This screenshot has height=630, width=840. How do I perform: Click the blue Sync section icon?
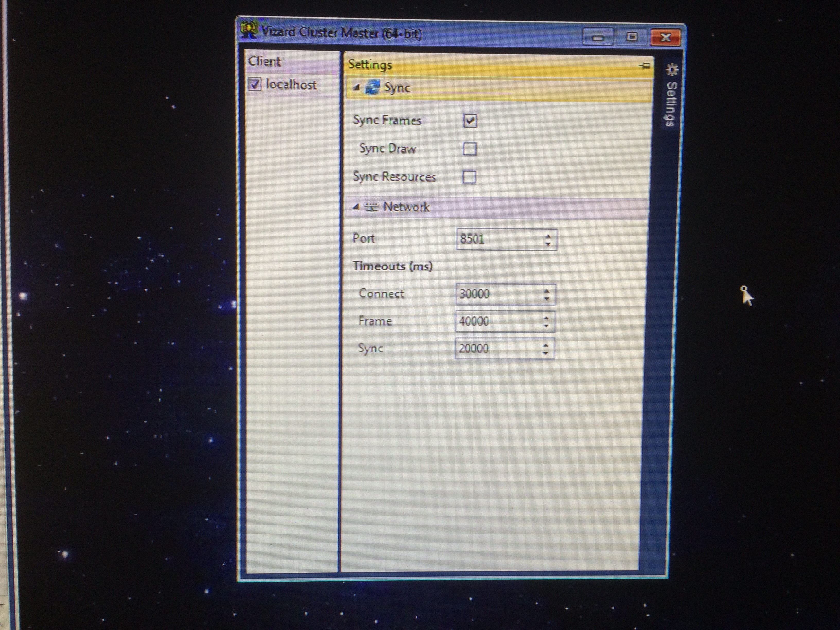[372, 87]
